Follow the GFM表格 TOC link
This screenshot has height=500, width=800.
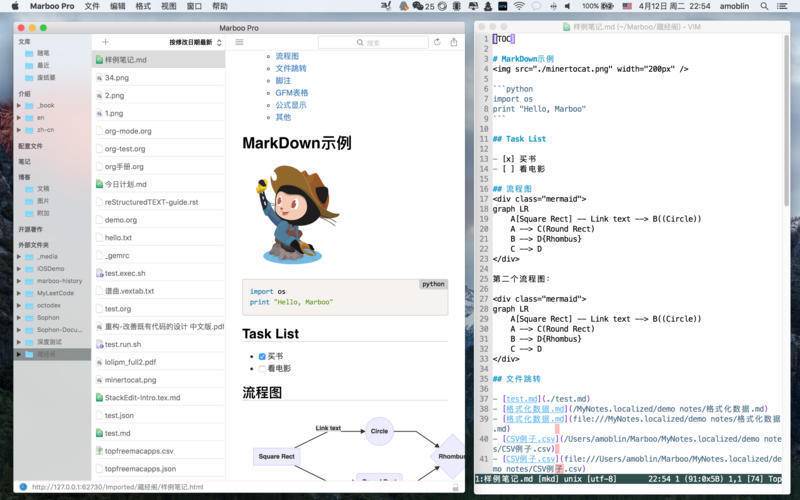[x=292, y=92]
